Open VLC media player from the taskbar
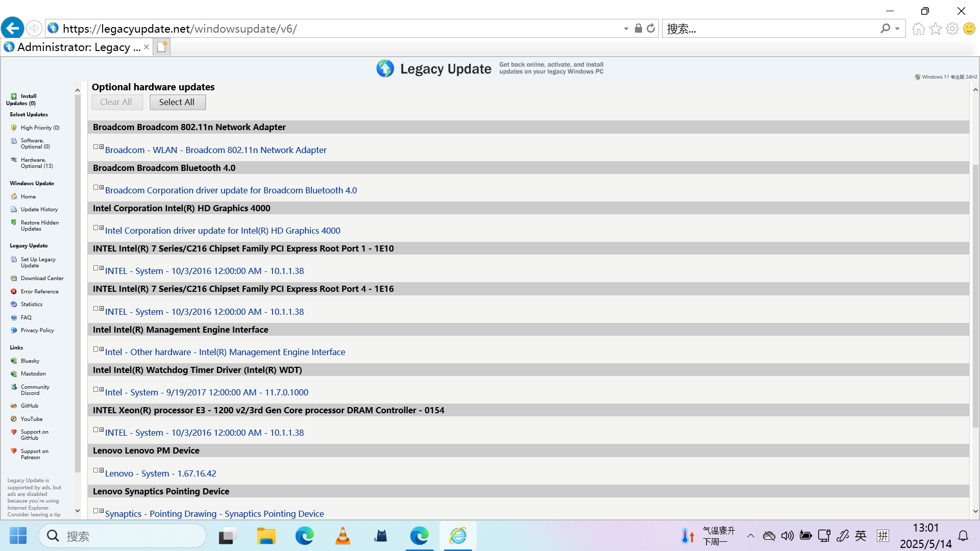 [x=342, y=536]
